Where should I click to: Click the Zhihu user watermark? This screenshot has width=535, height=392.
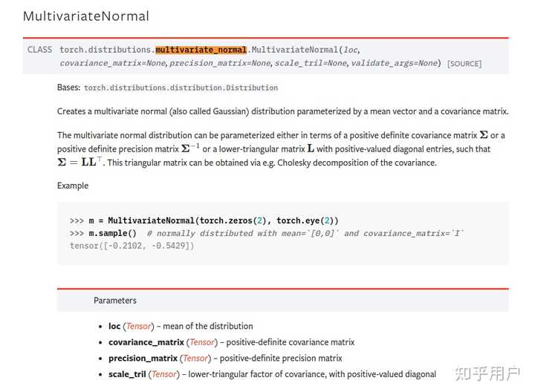(x=487, y=373)
